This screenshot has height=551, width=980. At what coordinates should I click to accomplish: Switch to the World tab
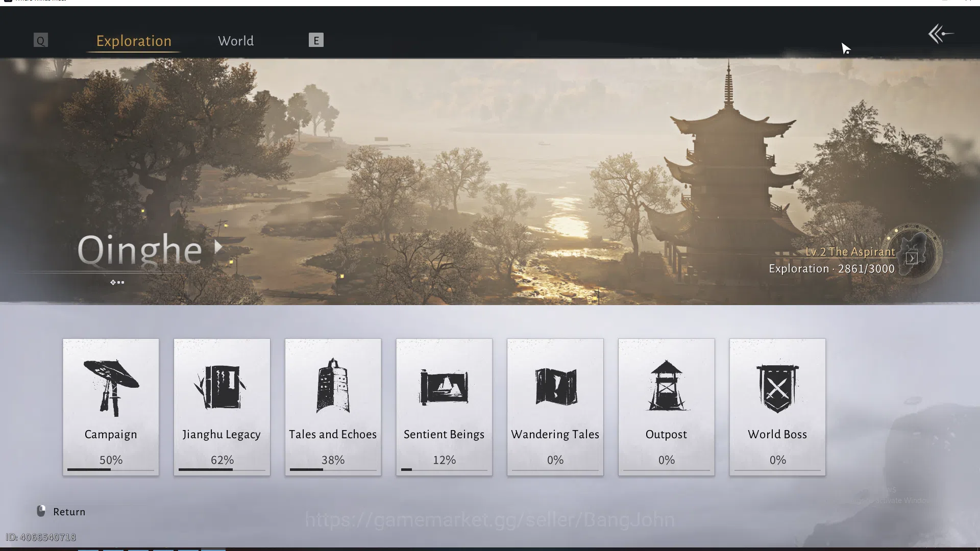(x=236, y=41)
